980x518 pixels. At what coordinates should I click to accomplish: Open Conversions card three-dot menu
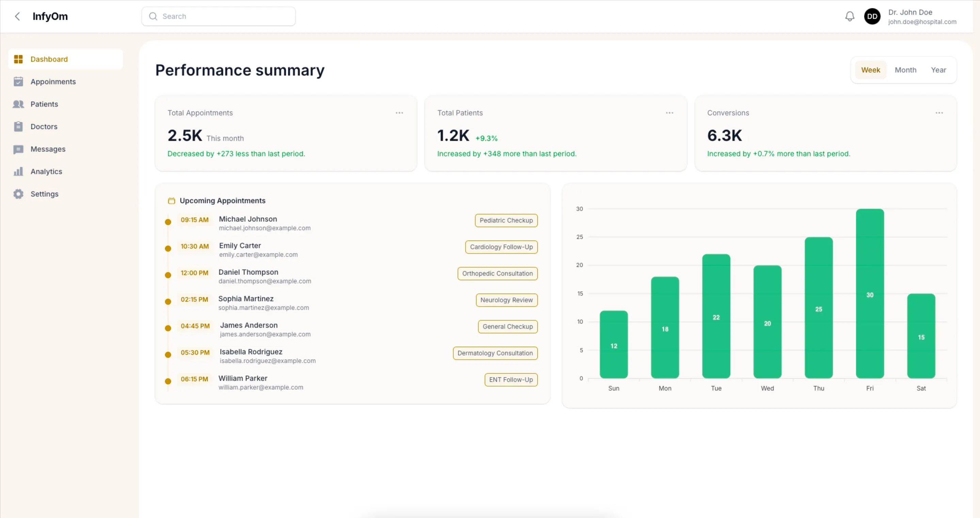(939, 113)
